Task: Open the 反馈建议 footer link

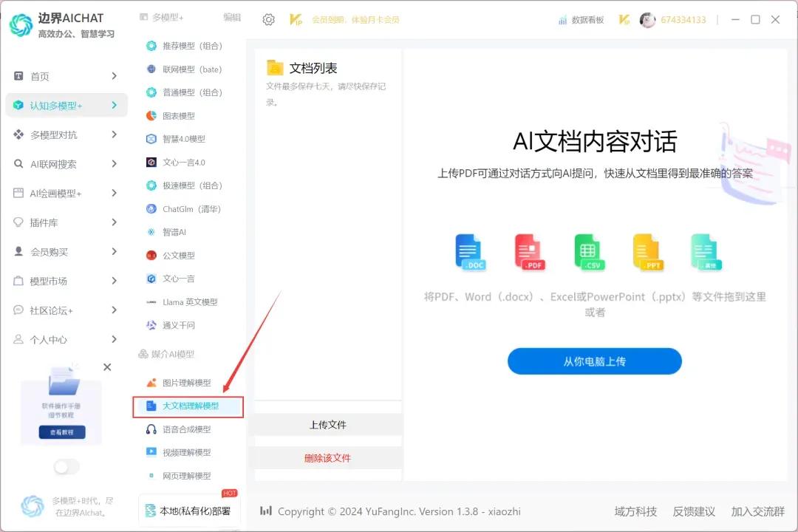Action: click(x=694, y=511)
